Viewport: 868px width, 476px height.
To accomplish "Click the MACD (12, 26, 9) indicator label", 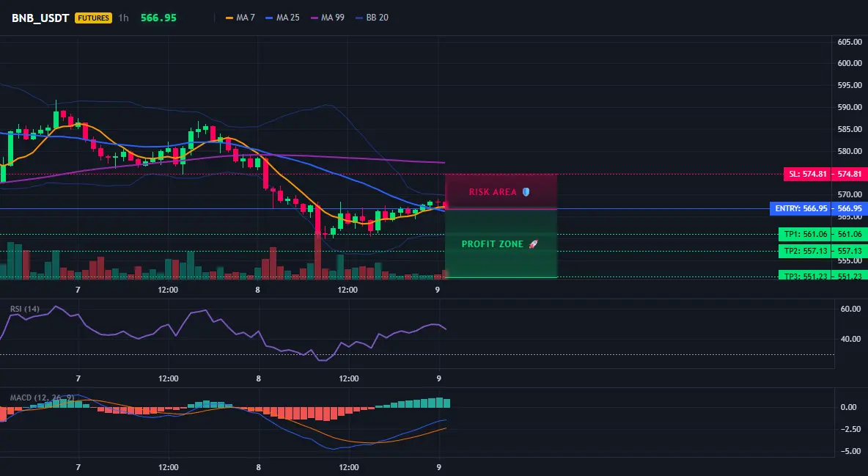I will (x=42, y=398).
